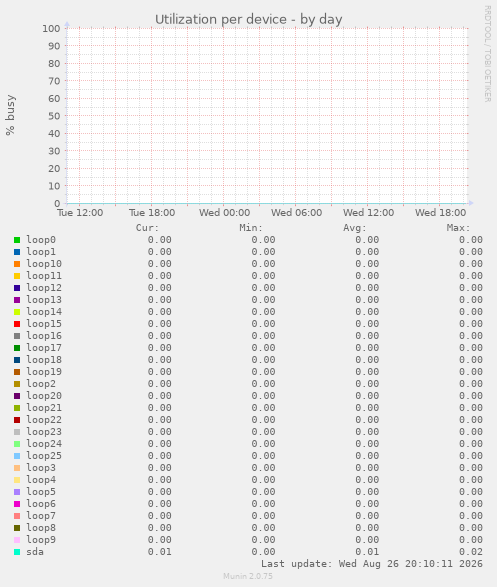Select the loop13 device label

point(44,299)
